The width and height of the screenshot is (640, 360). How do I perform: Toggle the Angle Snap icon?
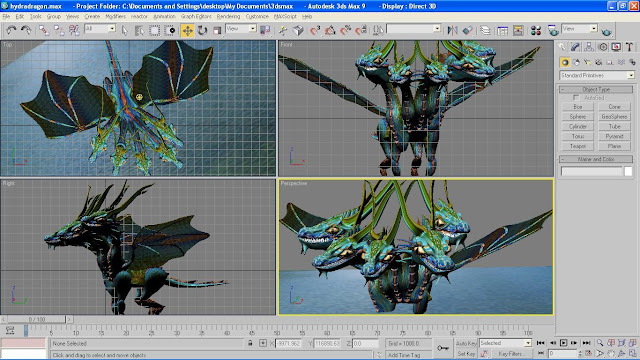click(330, 30)
